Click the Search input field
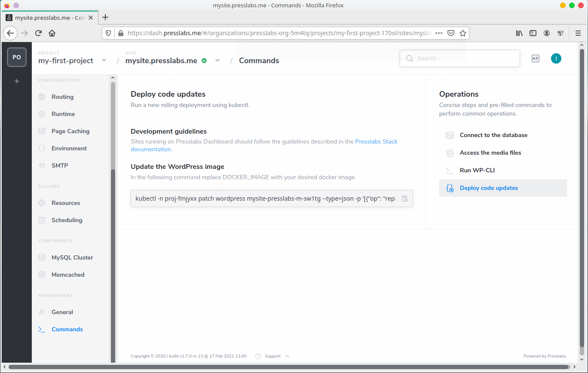The image size is (588, 373). coord(460,58)
